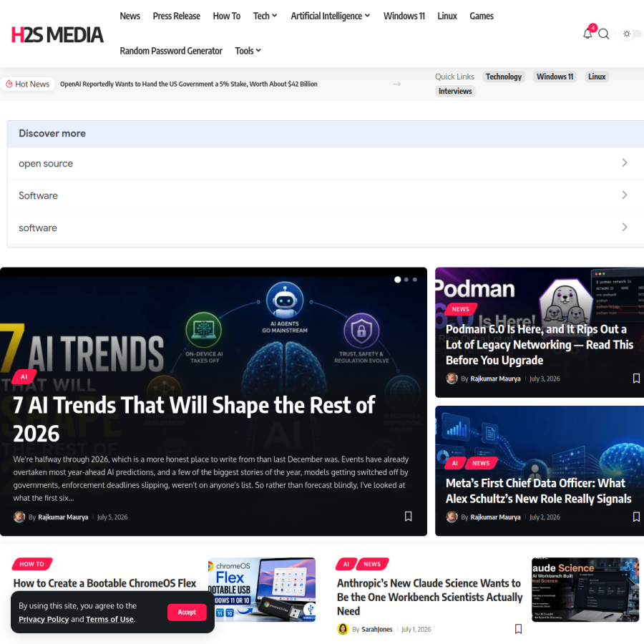The height and width of the screenshot is (644, 644).
Task: Open the Linux nav menu item
Action: tap(447, 16)
